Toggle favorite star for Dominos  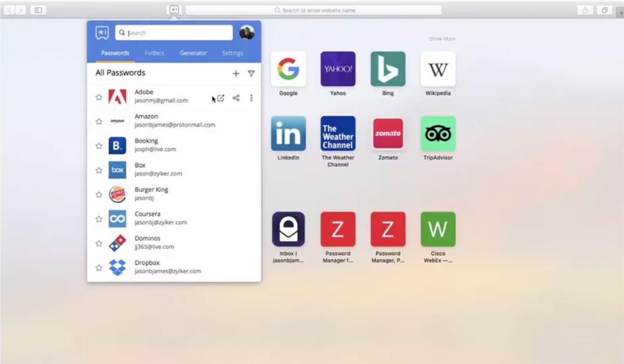pyautogui.click(x=99, y=243)
